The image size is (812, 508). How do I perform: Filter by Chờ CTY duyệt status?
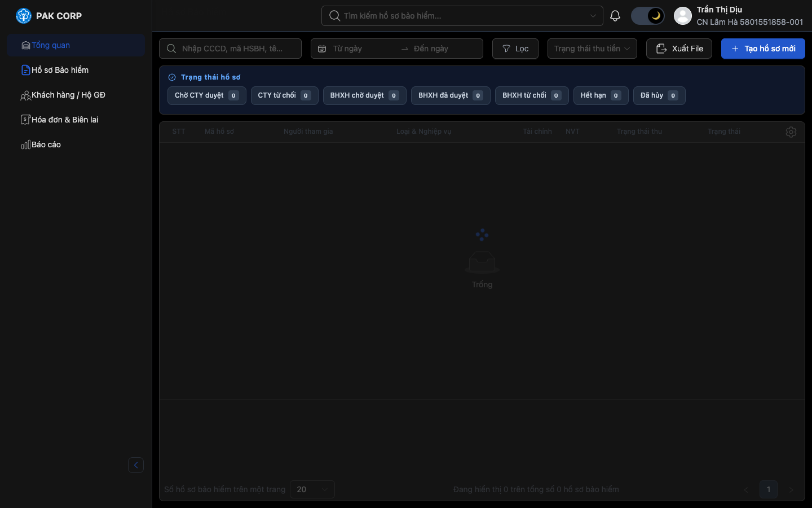(x=207, y=95)
